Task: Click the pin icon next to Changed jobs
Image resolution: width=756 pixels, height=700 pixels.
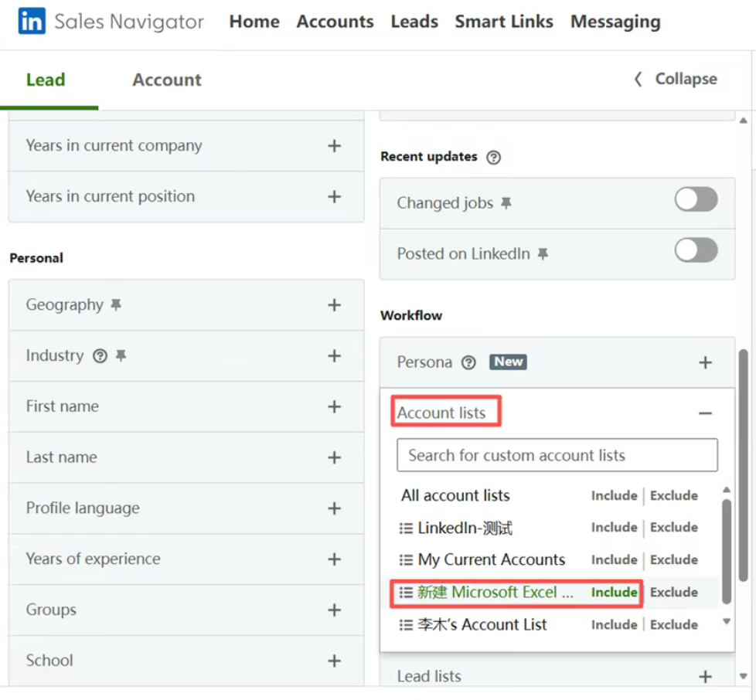Action: click(506, 203)
